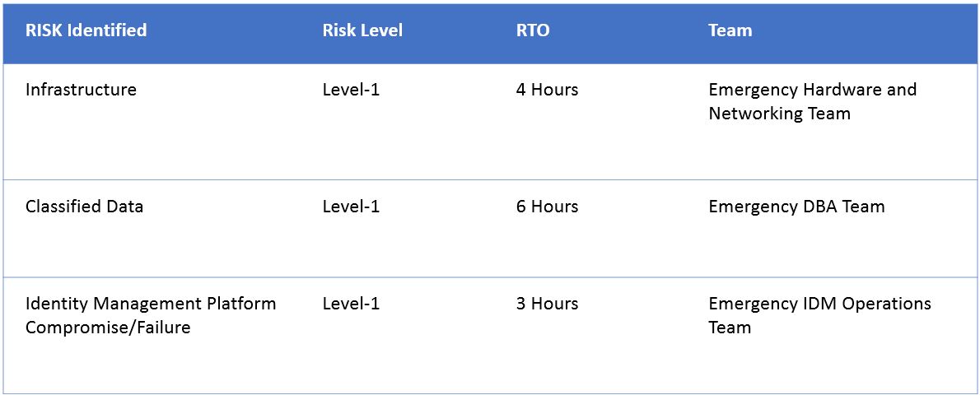Click the "3 Hours" RTO value
This screenshot has height=409, width=980.
tap(547, 304)
